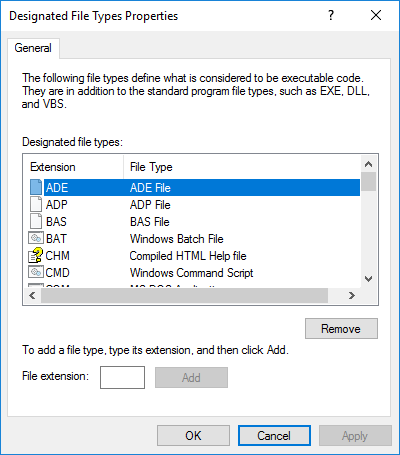Click the horizontal scroll left arrow
Screen dimensions: 400x455
[x=32, y=295]
